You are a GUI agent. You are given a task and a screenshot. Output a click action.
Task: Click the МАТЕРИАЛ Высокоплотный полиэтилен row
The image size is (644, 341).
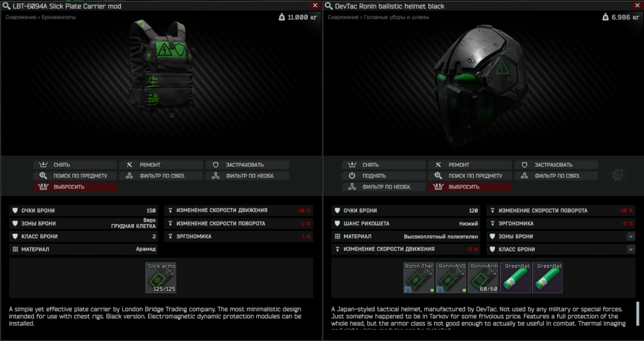point(406,236)
